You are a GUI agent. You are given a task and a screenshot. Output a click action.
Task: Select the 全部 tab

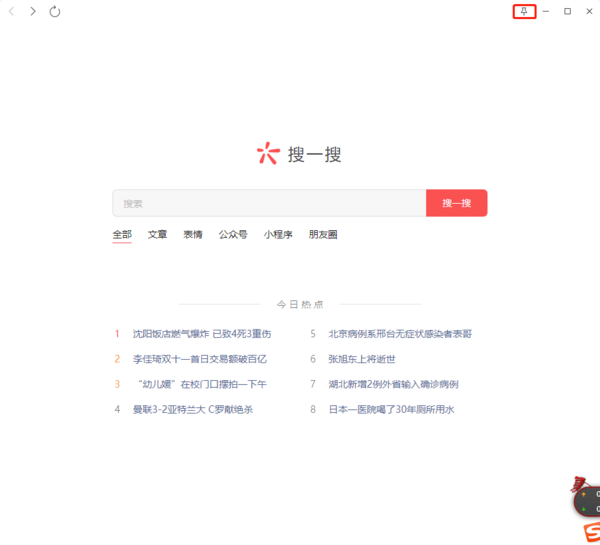122,234
